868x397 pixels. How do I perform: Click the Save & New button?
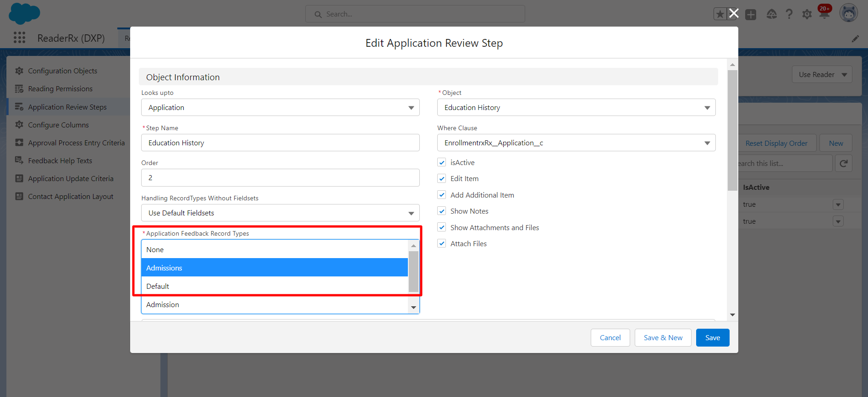[663, 338]
